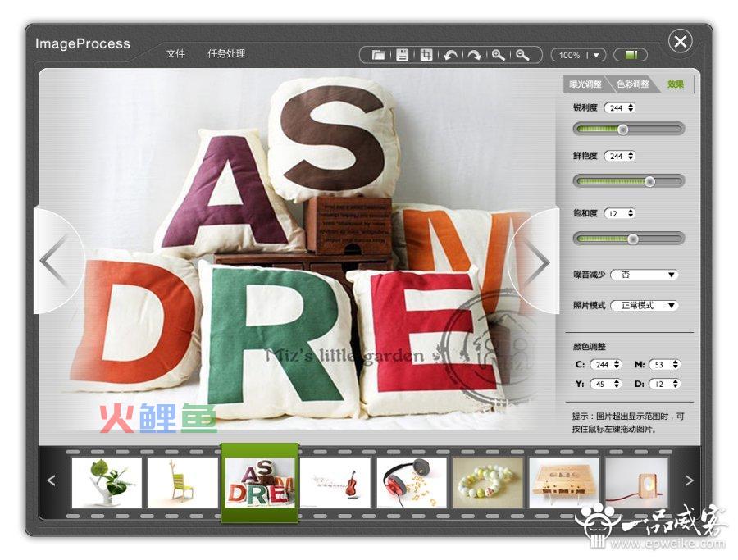Expand the 照片模式 dropdown
Image resolution: width=738 pixels, height=560 pixels.
pyautogui.click(x=645, y=305)
